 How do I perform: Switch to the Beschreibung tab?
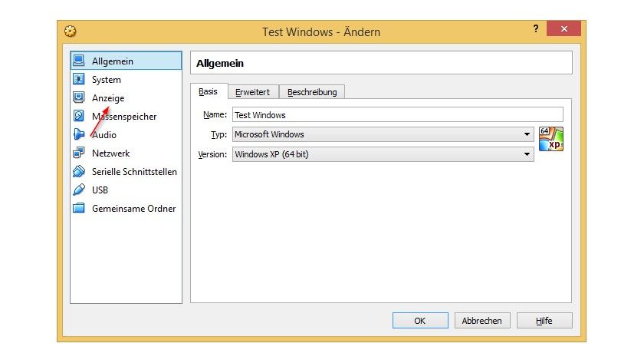click(312, 92)
